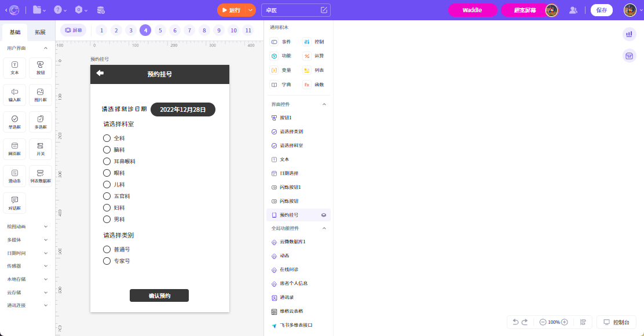Open the 变量 variable blocks category
This screenshot has height=336, width=644.
[280, 70]
